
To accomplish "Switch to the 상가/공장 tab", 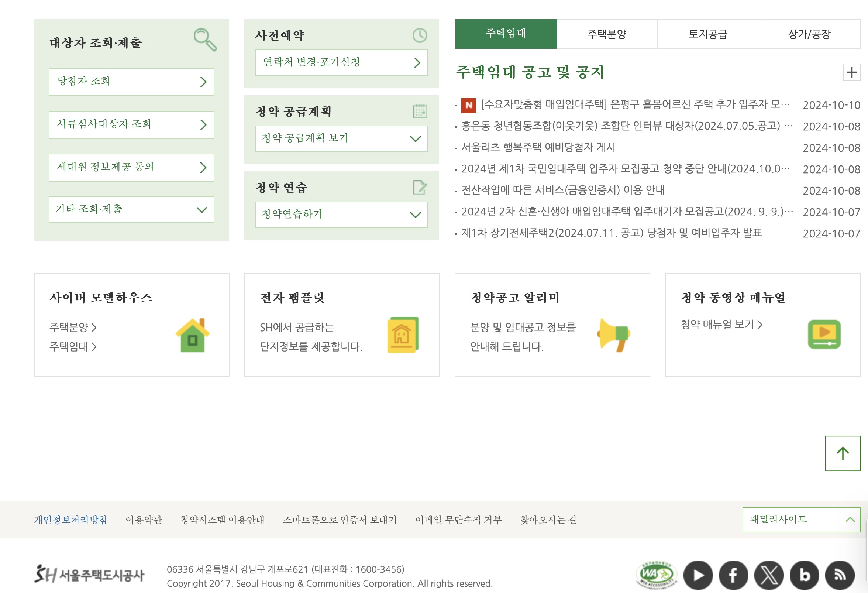I will (809, 34).
